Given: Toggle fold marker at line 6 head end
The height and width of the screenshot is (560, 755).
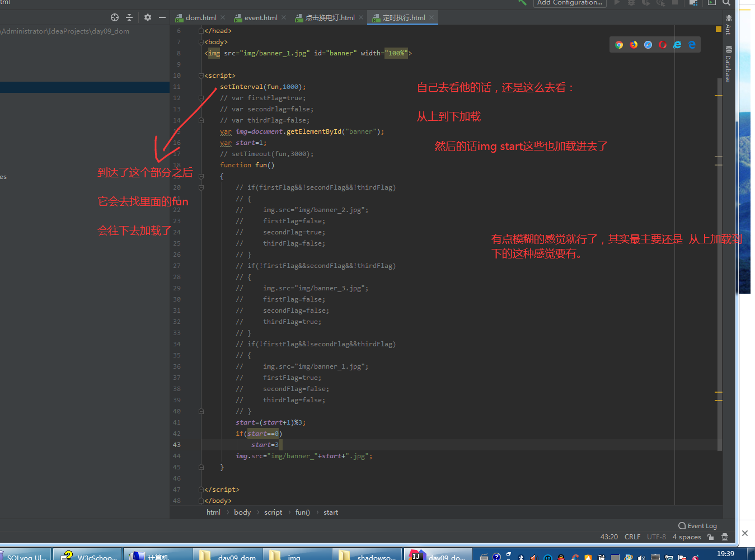Looking at the screenshot, I should click(201, 31).
